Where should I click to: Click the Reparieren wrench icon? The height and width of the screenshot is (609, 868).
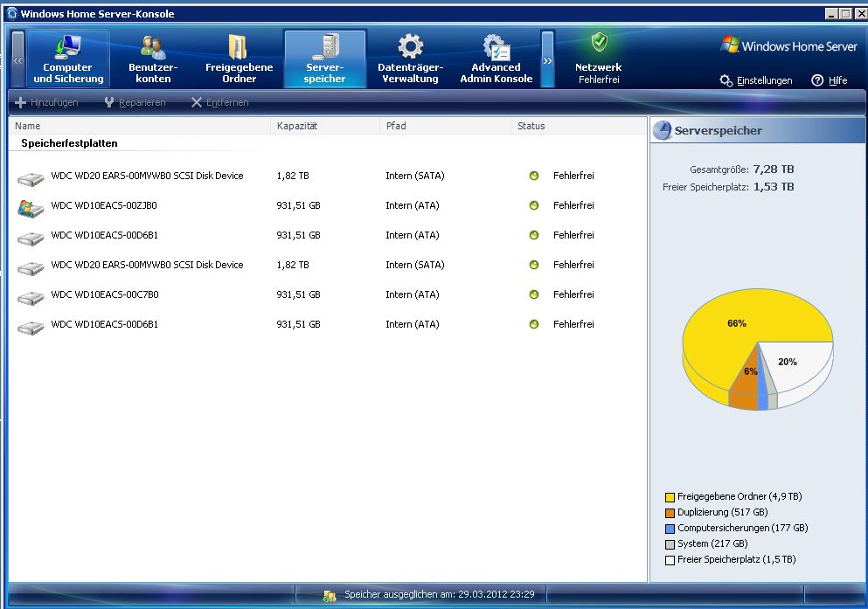tap(109, 102)
